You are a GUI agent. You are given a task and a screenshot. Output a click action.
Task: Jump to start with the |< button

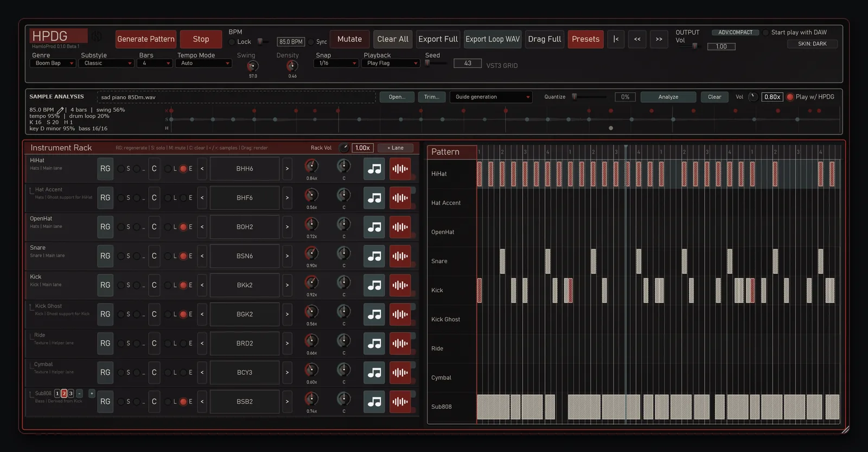pos(616,39)
